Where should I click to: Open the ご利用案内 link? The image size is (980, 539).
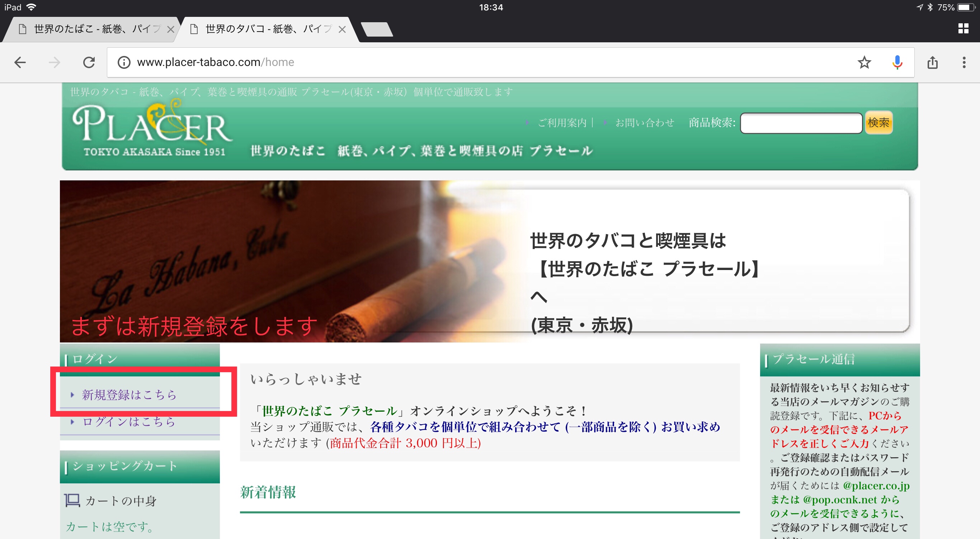point(562,123)
